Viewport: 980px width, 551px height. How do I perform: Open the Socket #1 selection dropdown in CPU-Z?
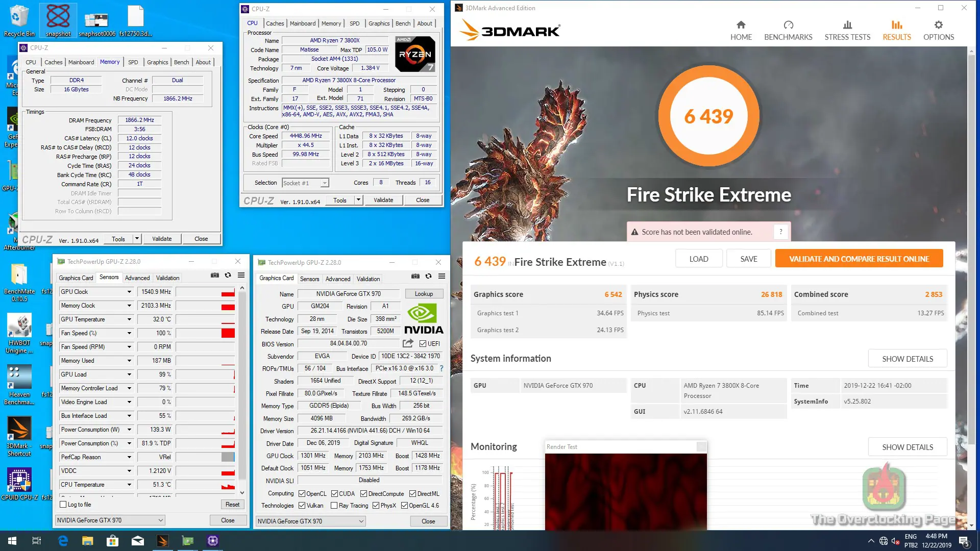tap(306, 183)
